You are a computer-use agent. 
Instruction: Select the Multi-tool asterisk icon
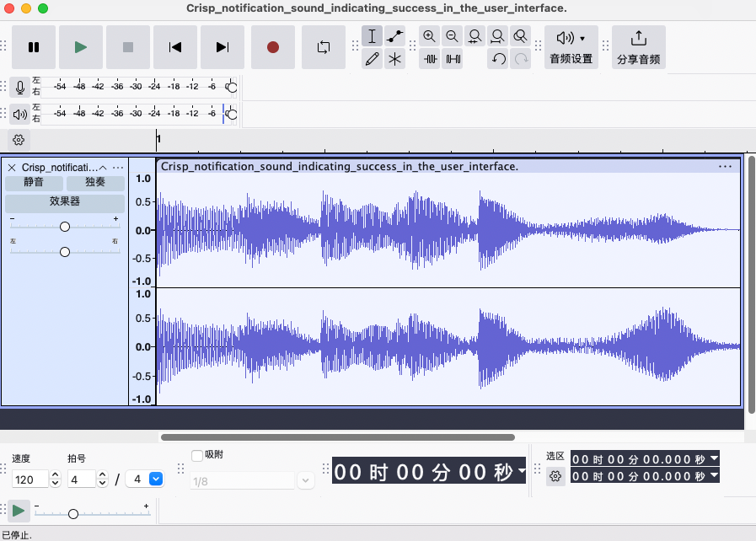395,59
